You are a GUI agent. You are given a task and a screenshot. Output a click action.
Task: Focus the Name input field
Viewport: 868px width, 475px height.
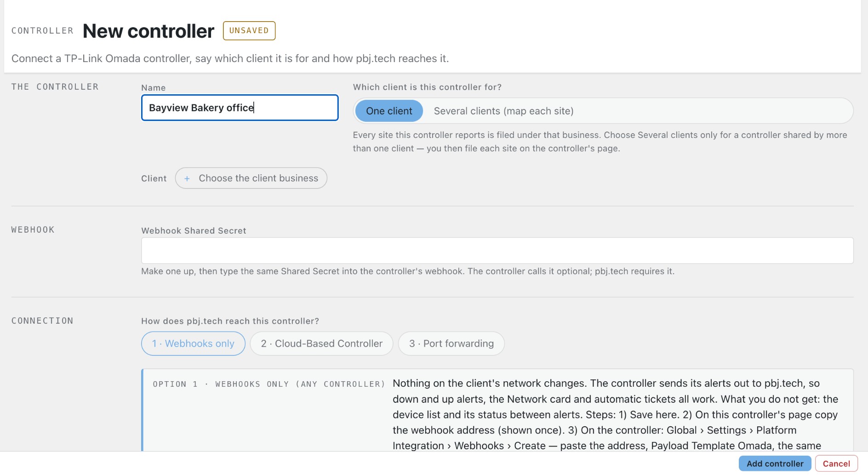pyautogui.click(x=240, y=108)
